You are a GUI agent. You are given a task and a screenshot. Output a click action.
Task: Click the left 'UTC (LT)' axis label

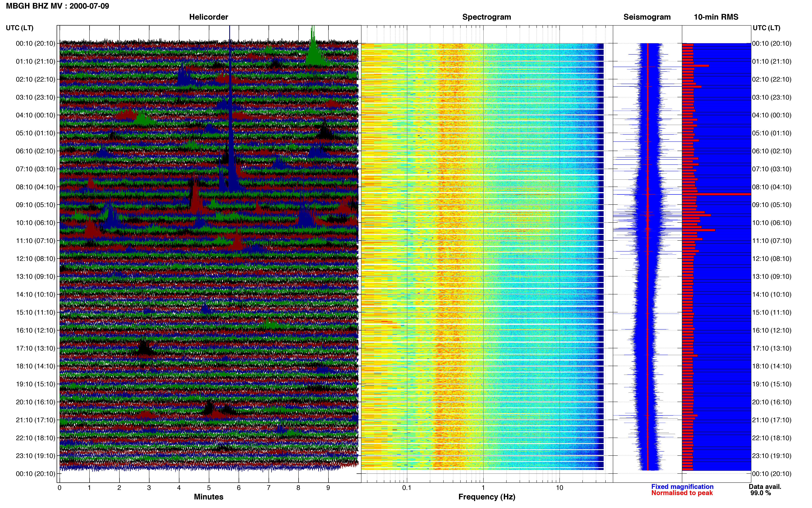click(20, 28)
